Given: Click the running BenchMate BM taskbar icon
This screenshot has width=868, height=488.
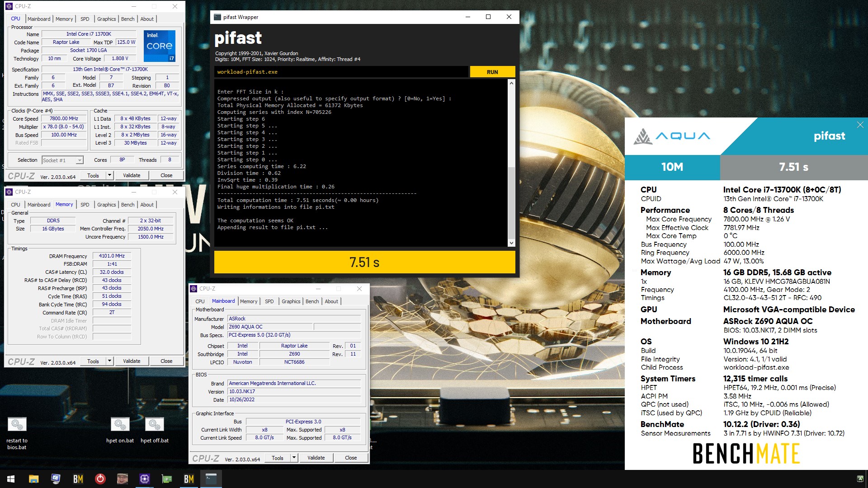Looking at the screenshot, I should point(189,479).
